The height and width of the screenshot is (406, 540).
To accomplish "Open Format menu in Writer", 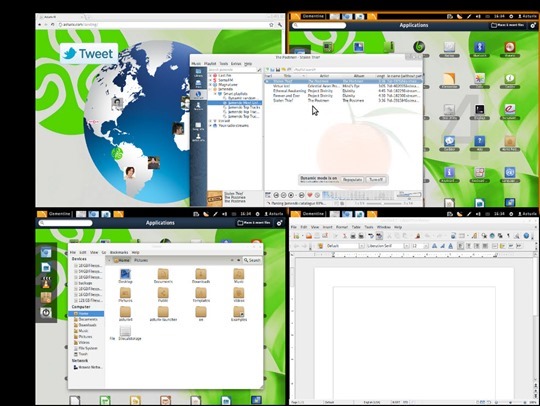I will 342,227.
